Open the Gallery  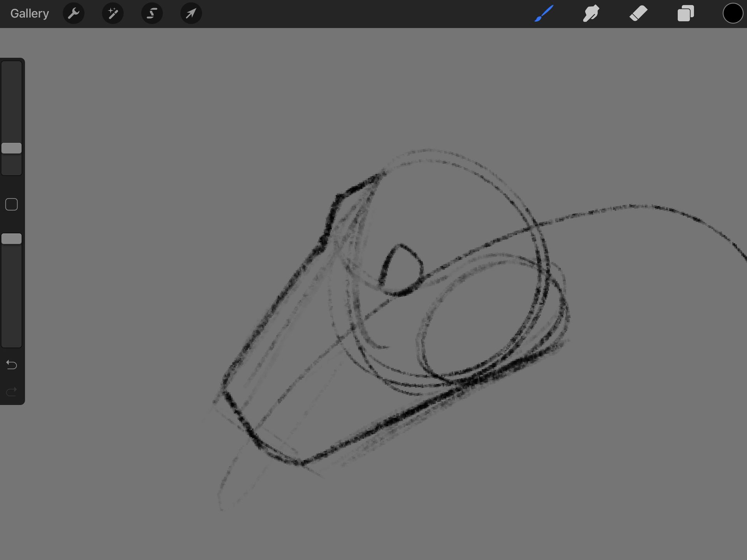point(30,14)
